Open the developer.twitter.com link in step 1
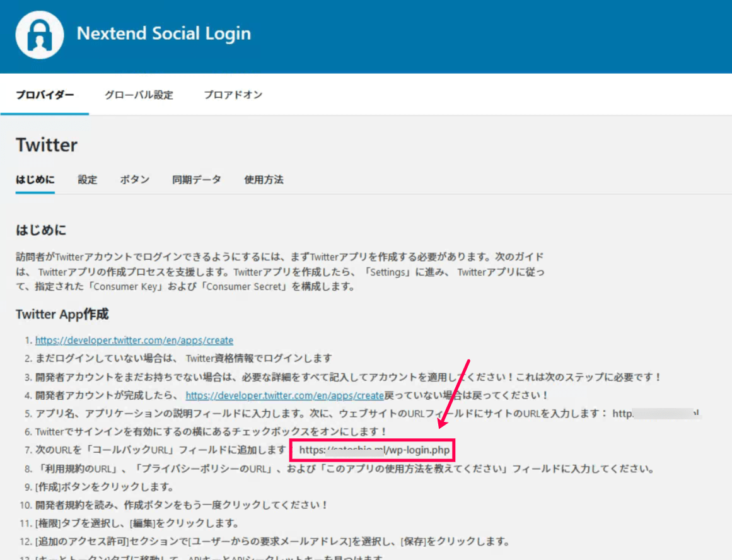The width and height of the screenshot is (732, 560). (134, 341)
